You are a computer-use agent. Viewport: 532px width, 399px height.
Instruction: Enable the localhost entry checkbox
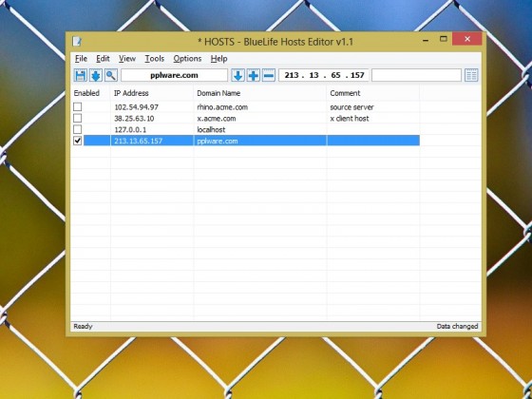(78, 129)
